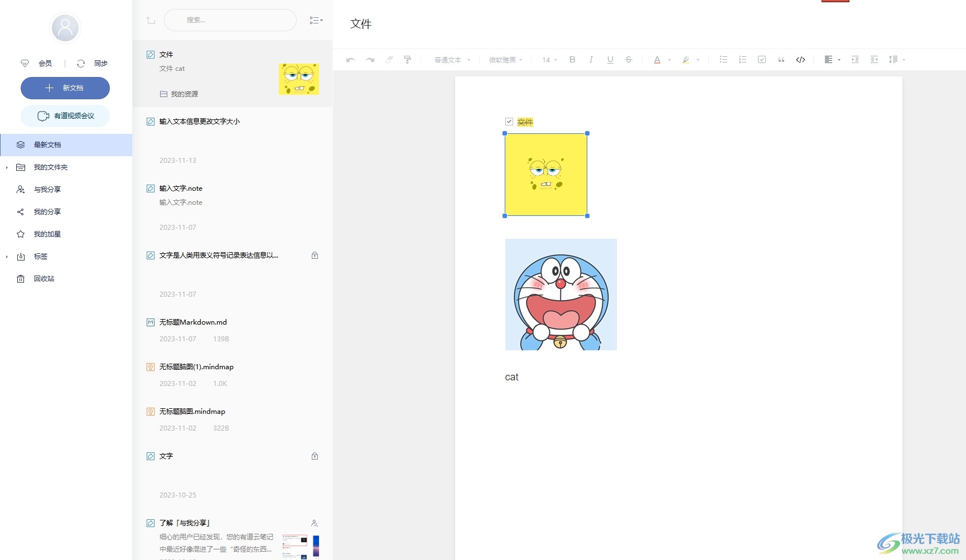The height and width of the screenshot is (560, 966).
Task: Click the undo icon
Action: coord(350,60)
